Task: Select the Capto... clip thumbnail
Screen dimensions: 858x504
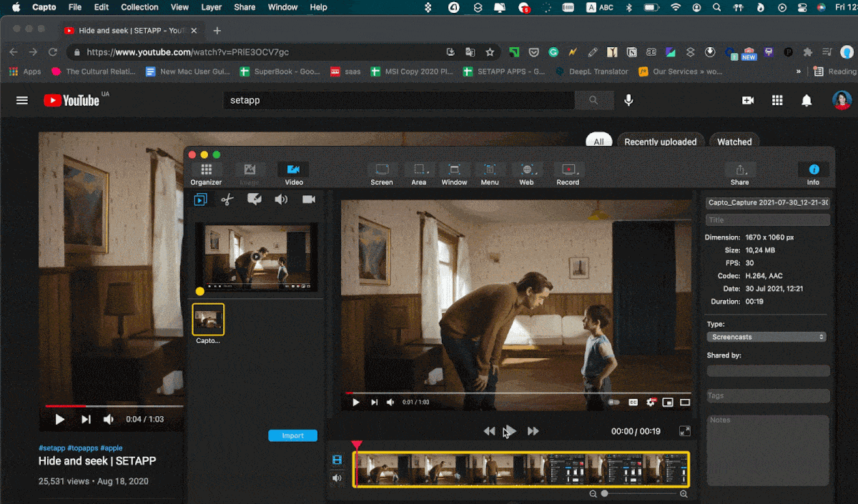Action: (x=208, y=320)
